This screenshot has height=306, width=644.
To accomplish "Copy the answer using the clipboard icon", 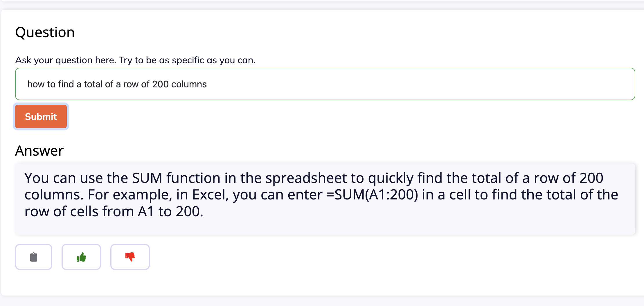I will (x=34, y=257).
